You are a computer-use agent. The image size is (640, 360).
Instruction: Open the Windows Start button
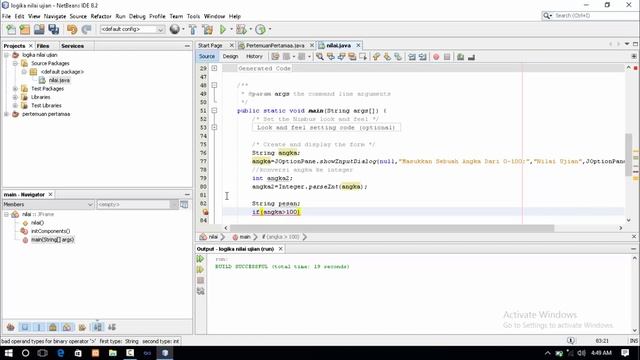(8, 353)
